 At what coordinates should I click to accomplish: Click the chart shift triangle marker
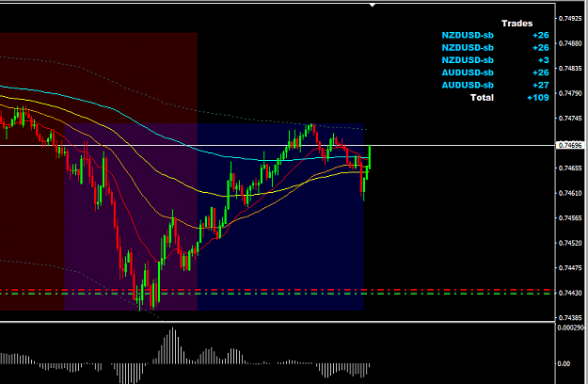[372, 6]
